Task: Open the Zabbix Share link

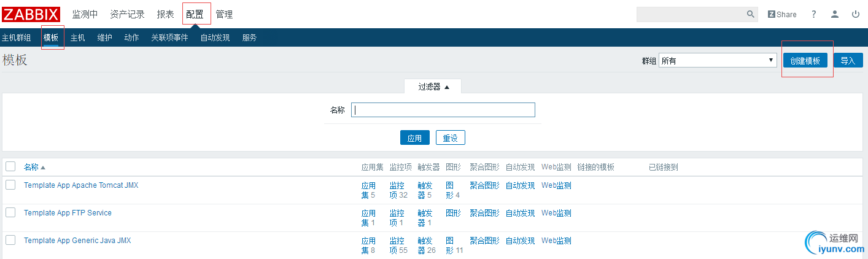Action: point(782,14)
